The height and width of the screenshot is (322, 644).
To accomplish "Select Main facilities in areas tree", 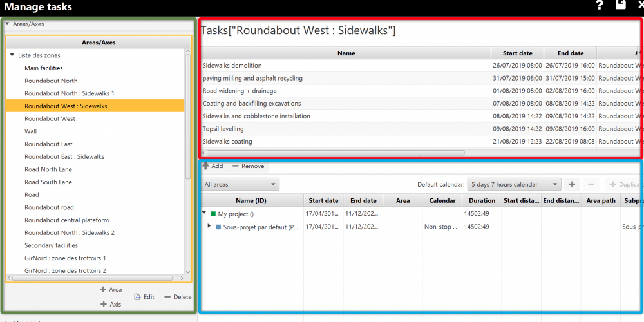I will point(44,68).
